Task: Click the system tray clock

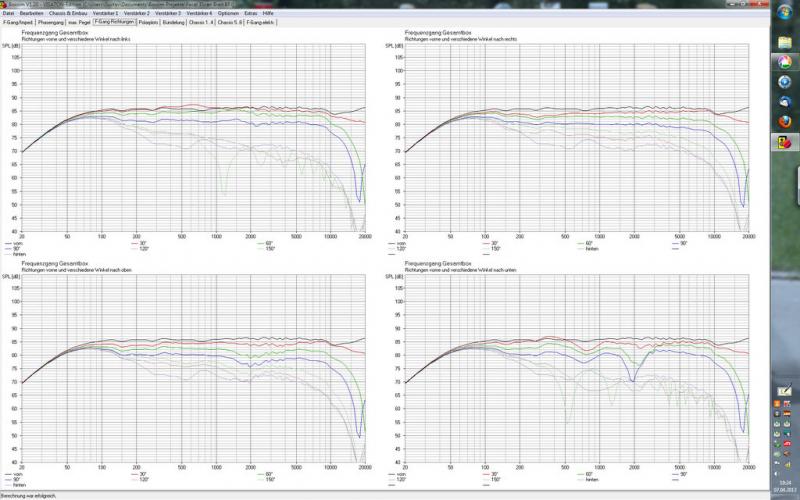Action: tap(783, 486)
